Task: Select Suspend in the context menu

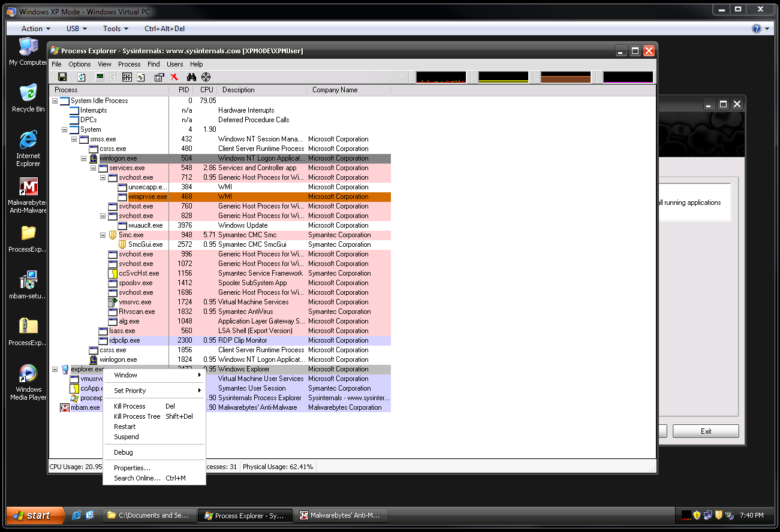Action: 127,437
